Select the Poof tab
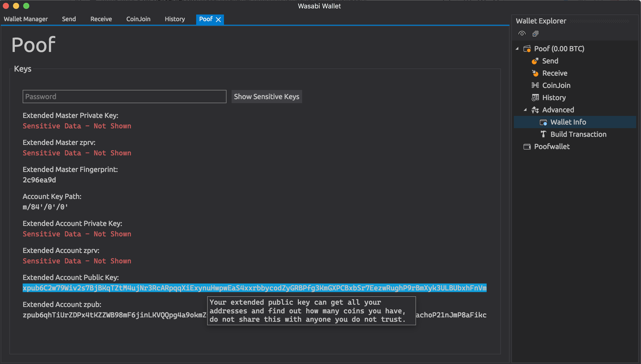The width and height of the screenshot is (641, 364). (x=206, y=19)
